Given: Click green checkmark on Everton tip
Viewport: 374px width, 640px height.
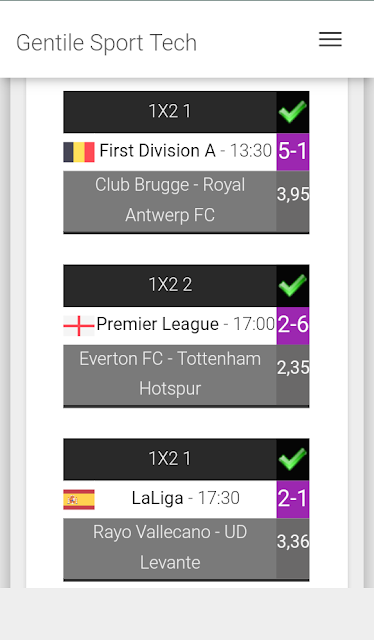Looking at the screenshot, I should (x=292, y=285).
